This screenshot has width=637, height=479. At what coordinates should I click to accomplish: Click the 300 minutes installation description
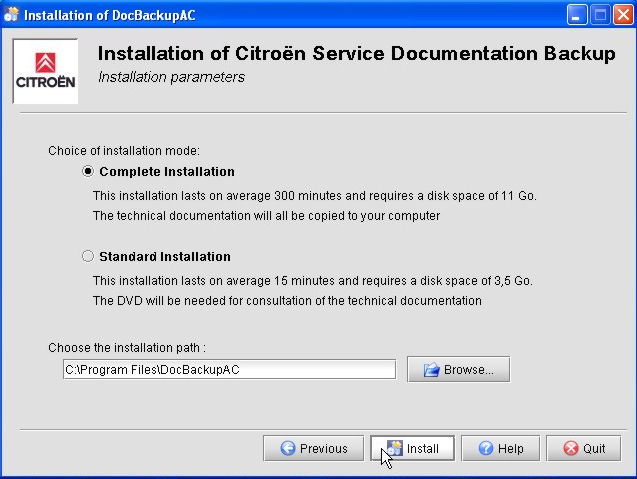coord(314,196)
